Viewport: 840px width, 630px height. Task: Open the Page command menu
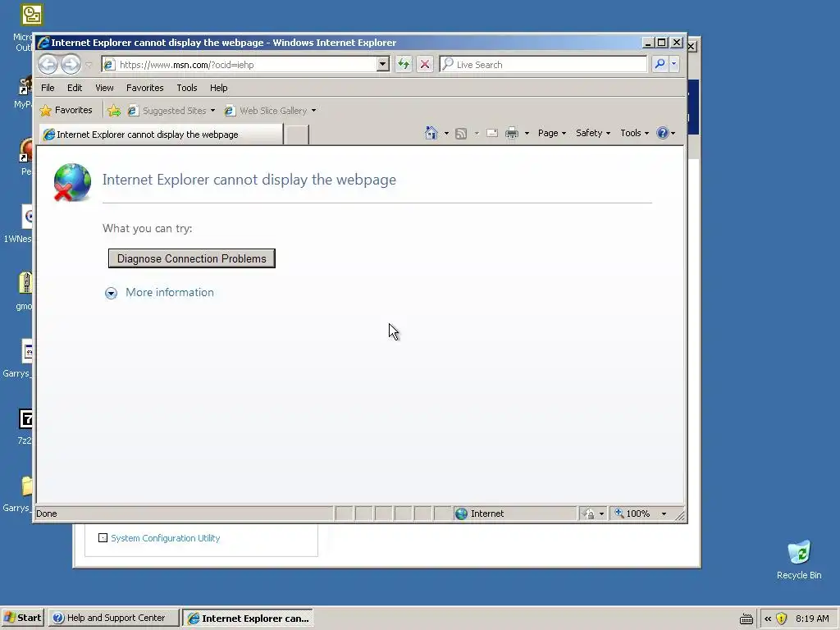(x=552, y=133)
